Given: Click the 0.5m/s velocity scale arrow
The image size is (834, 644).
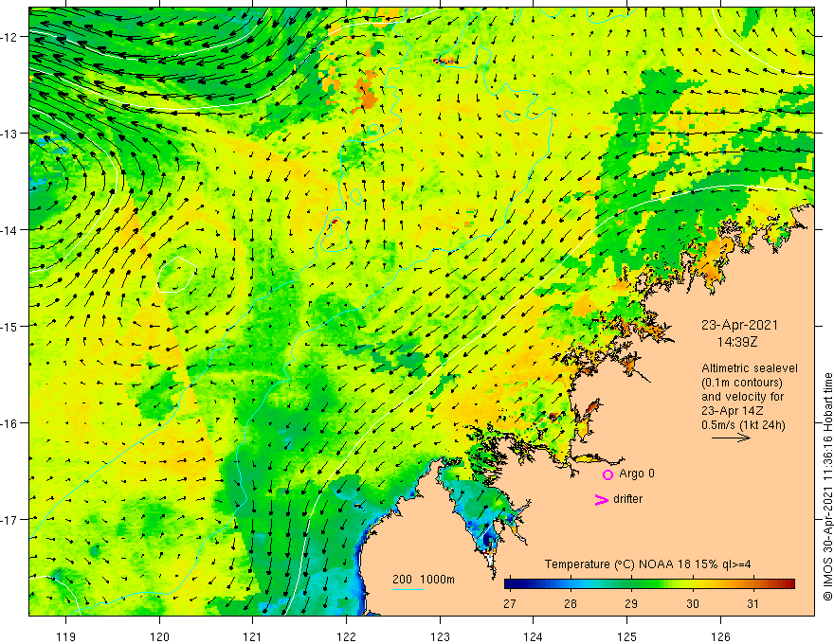Looking at the screenshot, I should coord(731,438).
